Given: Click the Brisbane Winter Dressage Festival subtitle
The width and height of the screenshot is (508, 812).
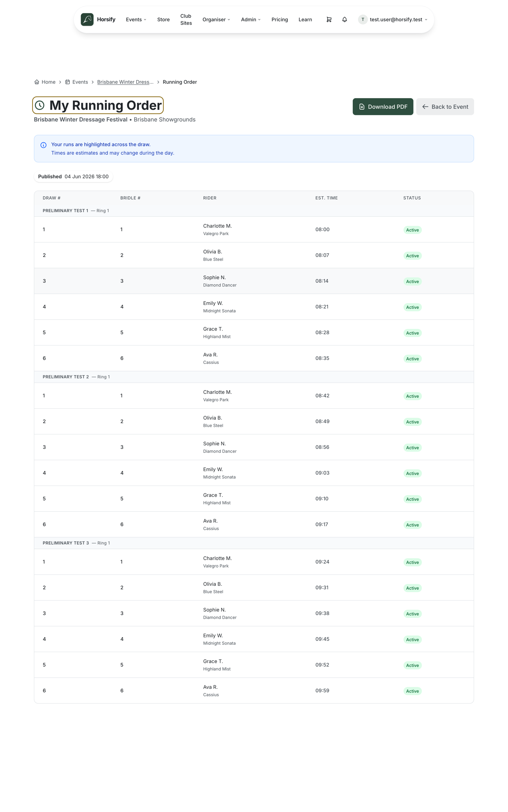Looking at the screenshot, I should (80, 120).
